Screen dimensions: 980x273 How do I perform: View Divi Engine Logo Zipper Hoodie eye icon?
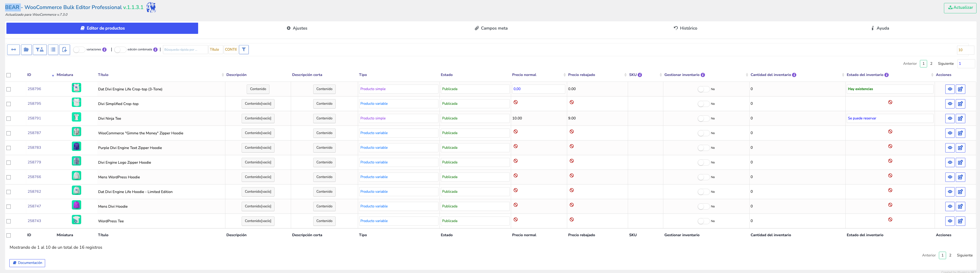[950, 163]
